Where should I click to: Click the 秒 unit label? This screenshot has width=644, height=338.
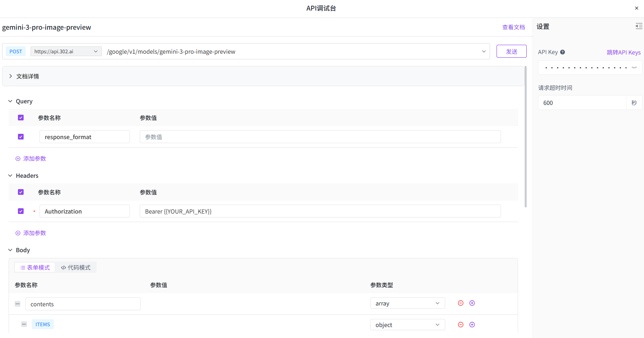coord(634,102)
